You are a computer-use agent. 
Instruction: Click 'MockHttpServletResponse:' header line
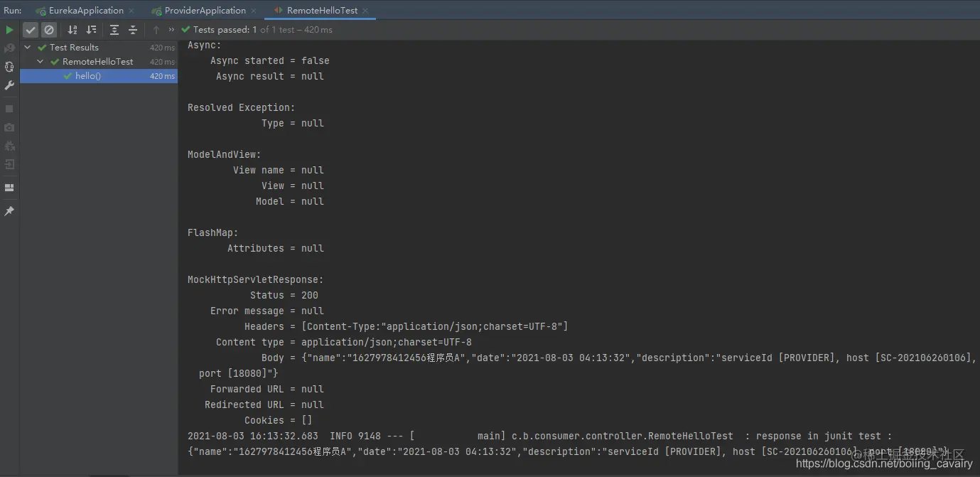coord(256,279)
